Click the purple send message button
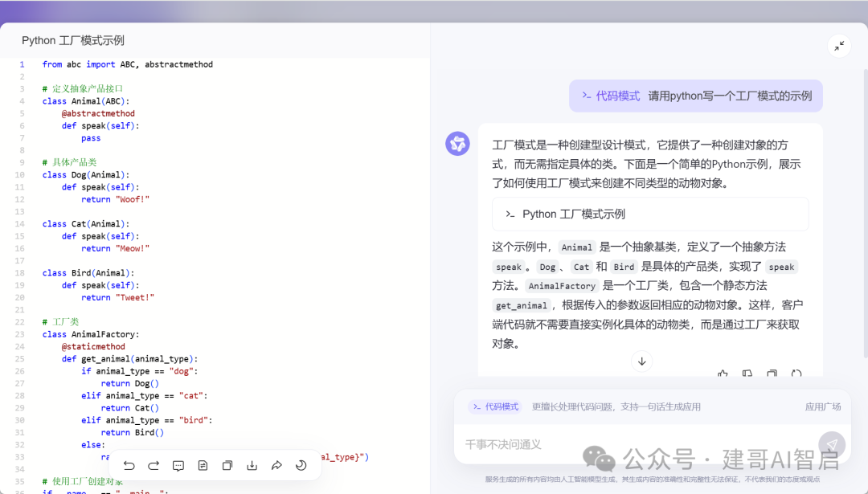Viewport: 868px width, 494px height. coord(832,444)
